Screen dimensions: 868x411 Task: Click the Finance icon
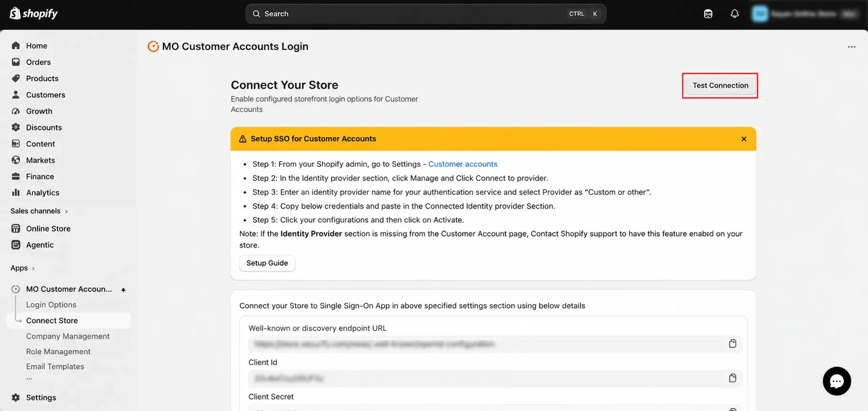(16, 176)
